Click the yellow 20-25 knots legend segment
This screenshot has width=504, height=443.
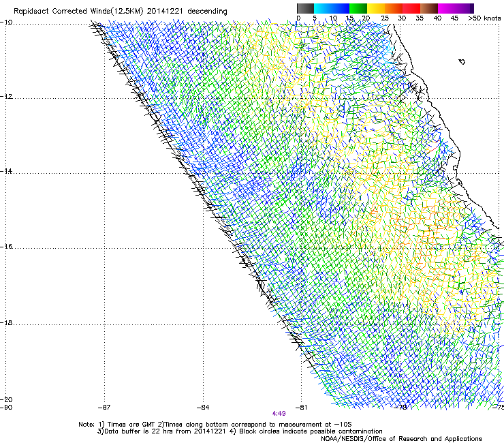coord(376,8)
